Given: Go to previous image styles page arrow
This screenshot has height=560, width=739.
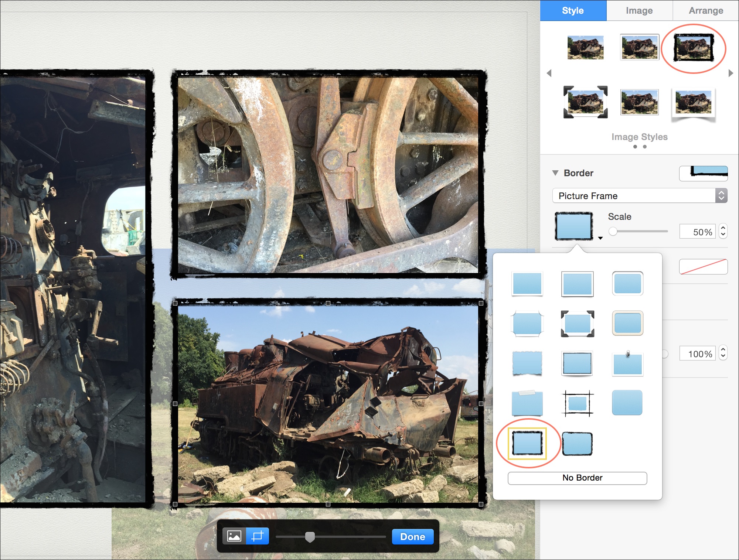Looking at the screenshot, I should 549,73.
